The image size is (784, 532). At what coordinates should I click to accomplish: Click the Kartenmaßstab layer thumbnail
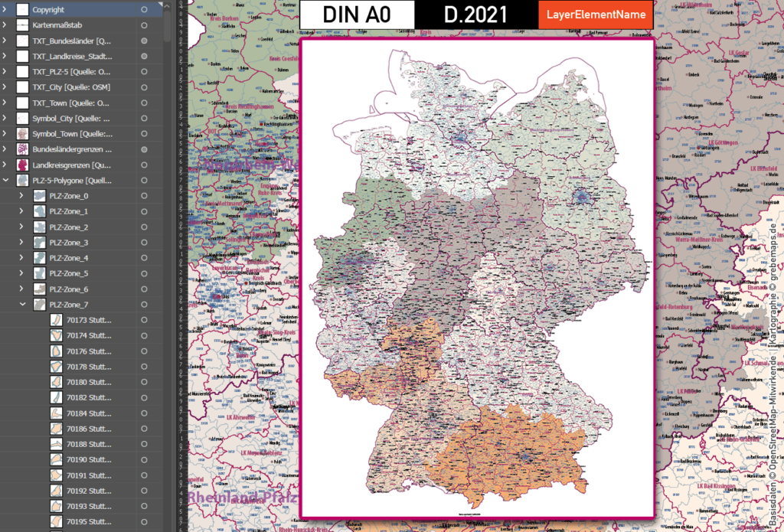click(x=21, y=24)
